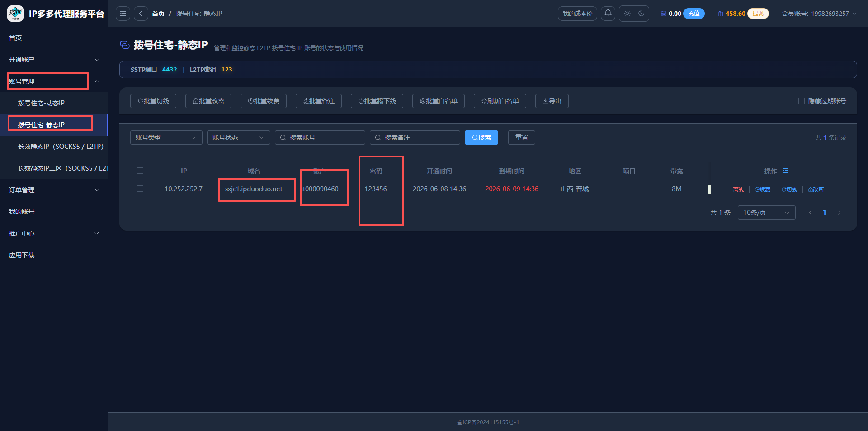Select 拨号住宅-静态IP sidebar item
This screenshot has width=868, height=431.
click(x=54, y=125)
